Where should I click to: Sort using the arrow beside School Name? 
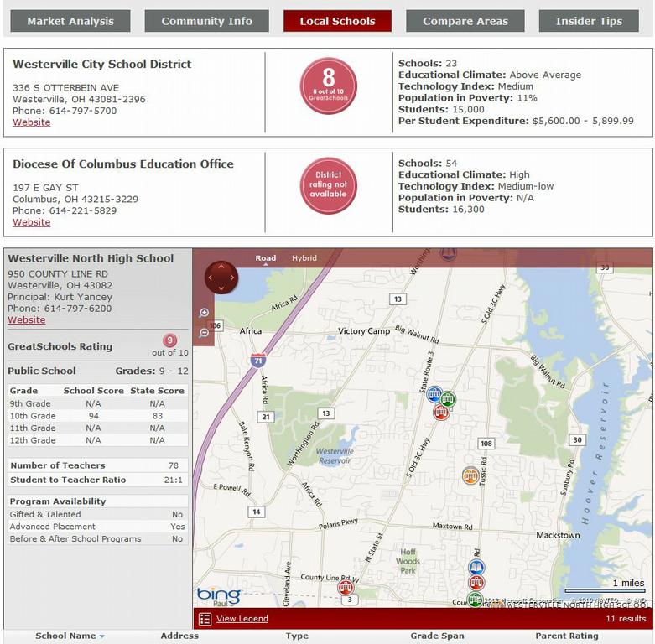pos(102,636)
